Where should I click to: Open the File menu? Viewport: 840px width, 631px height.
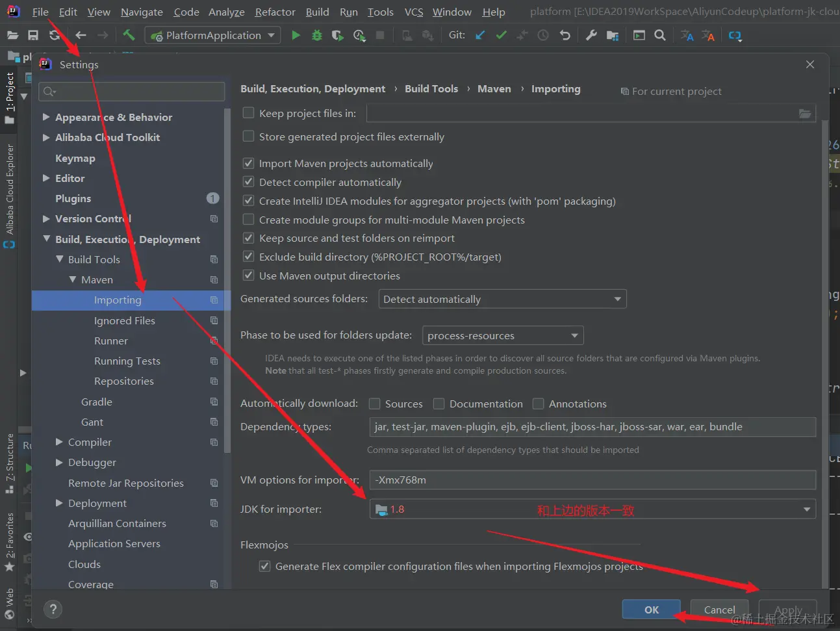(x=40, y=12)
